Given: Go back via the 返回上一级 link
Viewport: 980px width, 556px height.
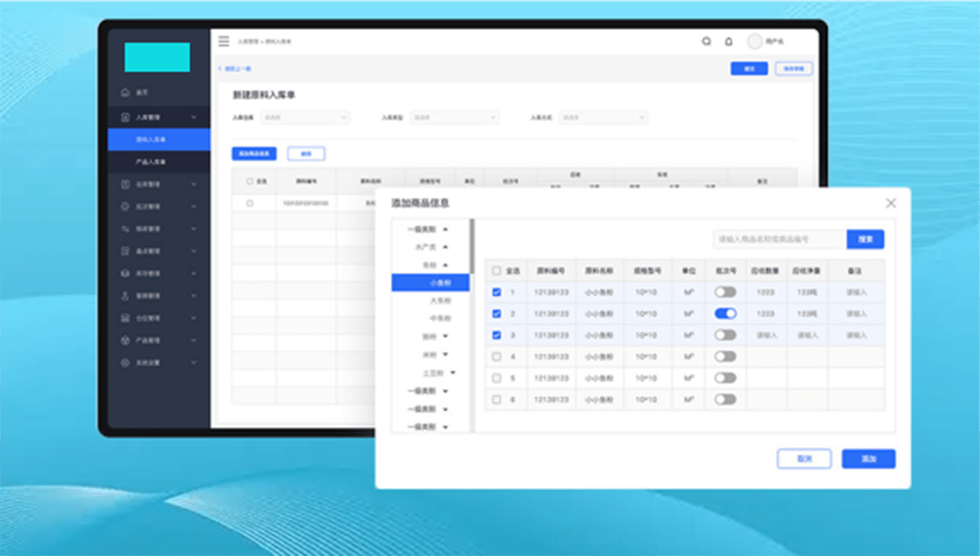Looking at the screenshot, I should click(x=235, y=68).
